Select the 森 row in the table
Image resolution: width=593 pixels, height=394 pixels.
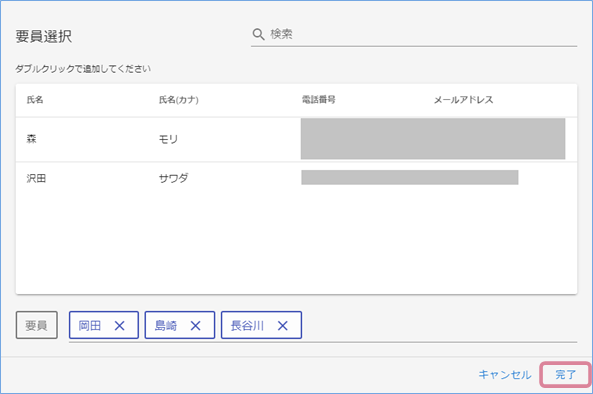click(296, 139)
